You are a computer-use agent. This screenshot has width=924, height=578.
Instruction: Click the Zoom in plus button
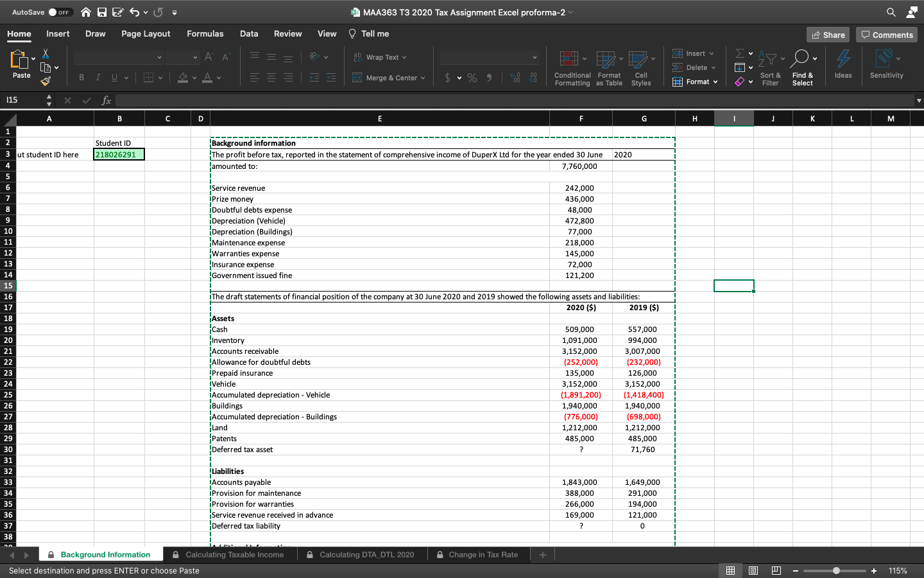point(874,570)
